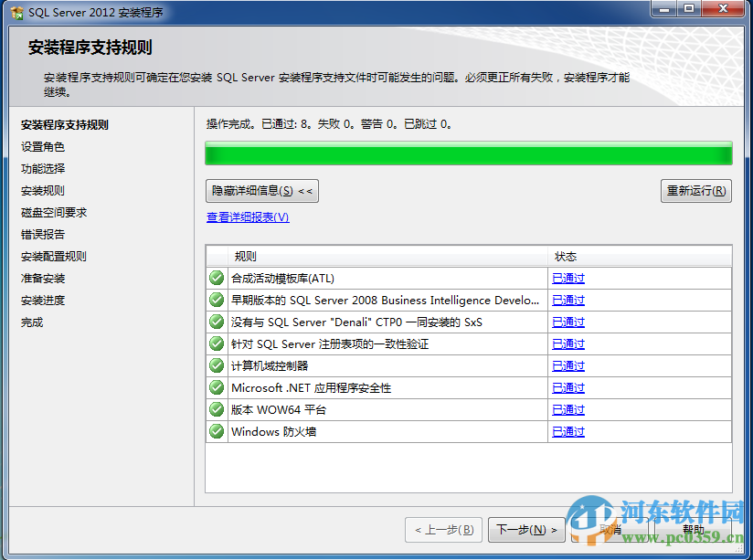Click the check icon for Microsoft .NET 应用程序安全性

216,387
